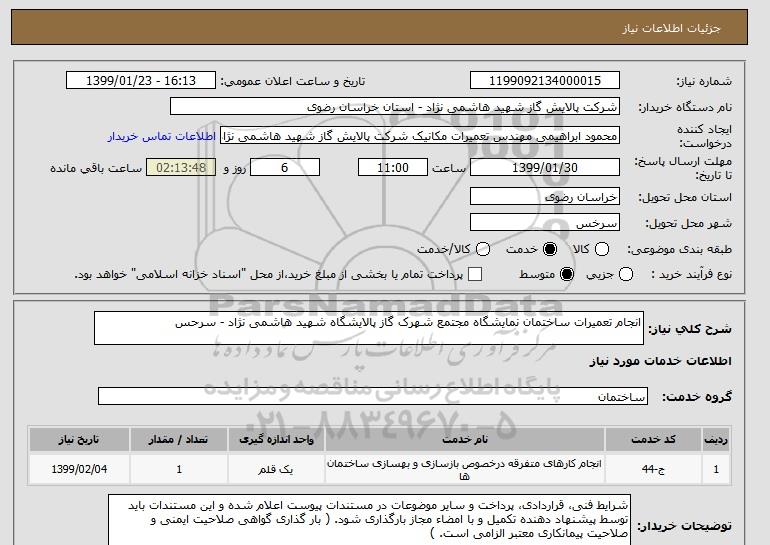
Task: Click the service name cell انجام کارهای متفرقه
Action: coord(465,469)
